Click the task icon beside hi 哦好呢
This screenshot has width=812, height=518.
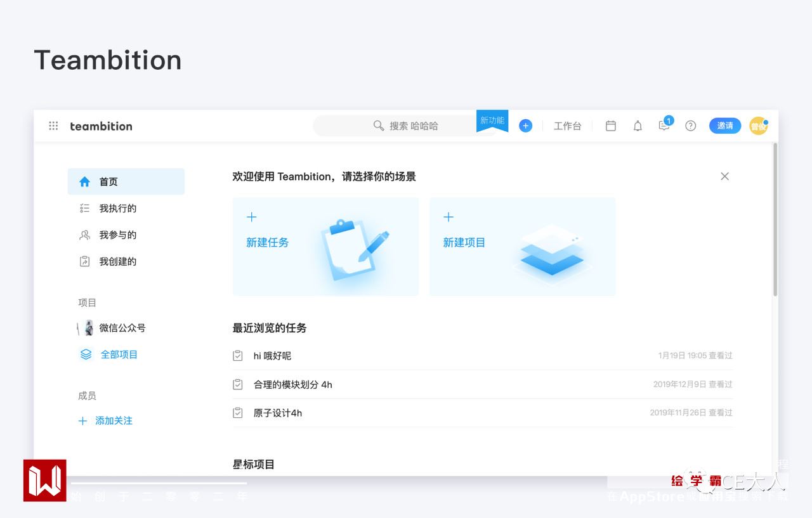point(238,356)
